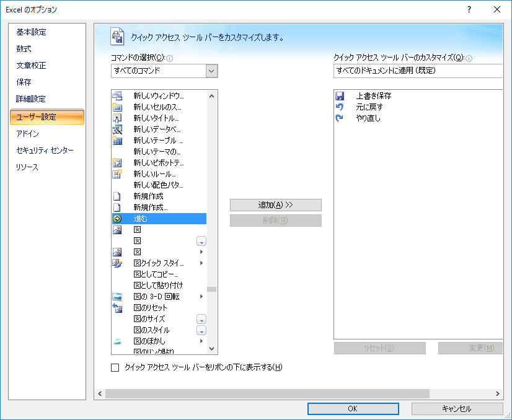Click the 新規作成 page icon without ellipsis
This screenshot has height=420, width=512.
coord(117,196)
